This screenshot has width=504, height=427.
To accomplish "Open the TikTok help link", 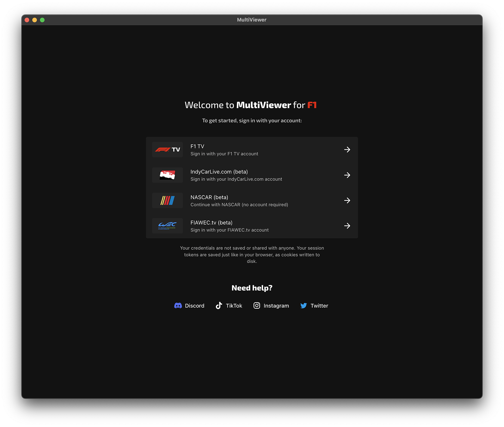I will (x=229, y=305).
